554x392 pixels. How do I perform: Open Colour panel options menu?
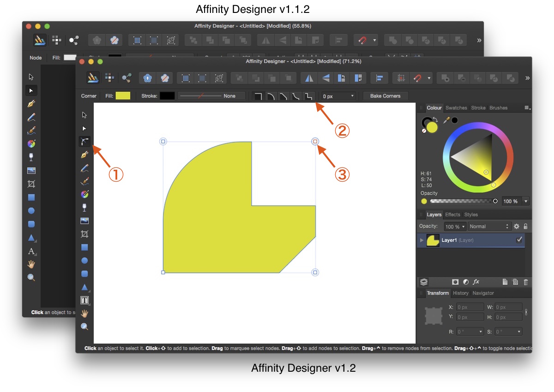pos(527,108)
